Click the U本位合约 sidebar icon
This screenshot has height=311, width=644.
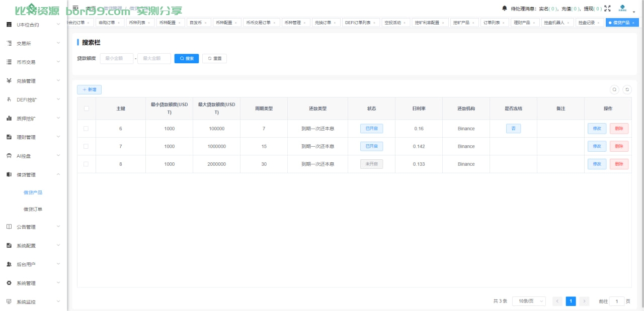pos(9,25)
